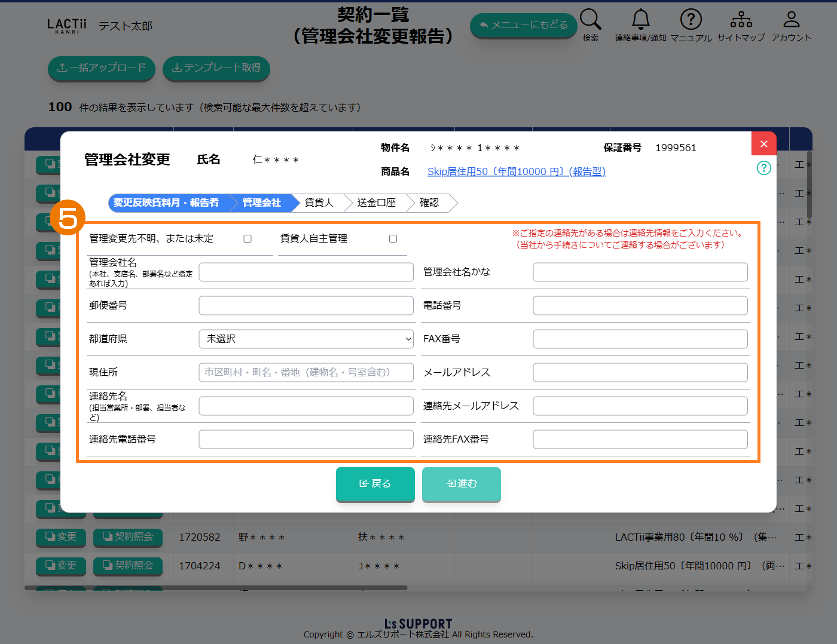
Task: Click the 管理会社名 input field
Action: coord(306,272)
